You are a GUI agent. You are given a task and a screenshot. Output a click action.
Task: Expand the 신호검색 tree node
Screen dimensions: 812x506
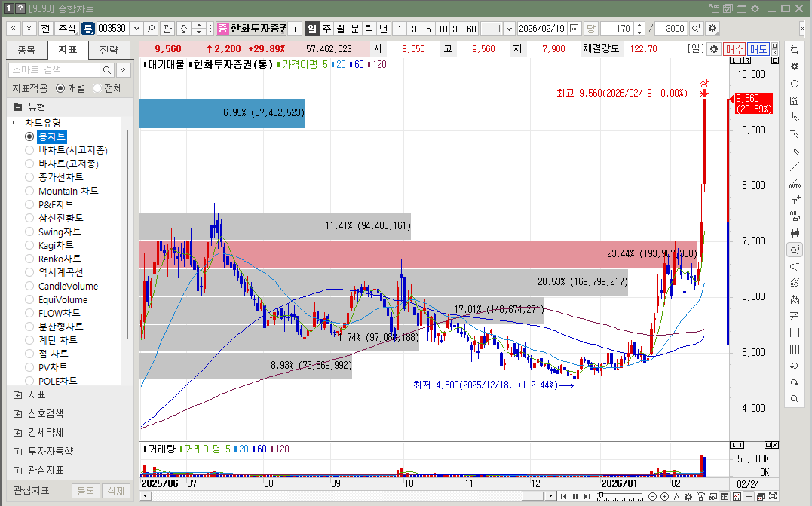click(17, 414)
